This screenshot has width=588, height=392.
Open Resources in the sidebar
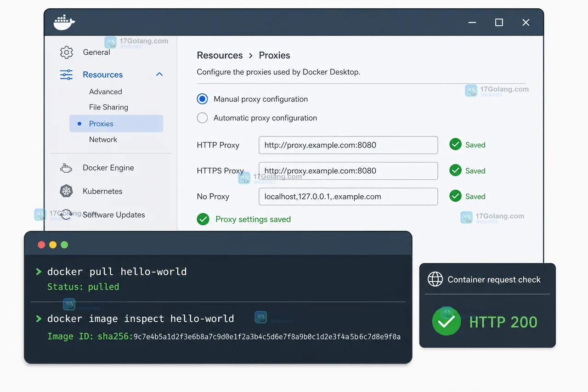[x=102, y=74]
